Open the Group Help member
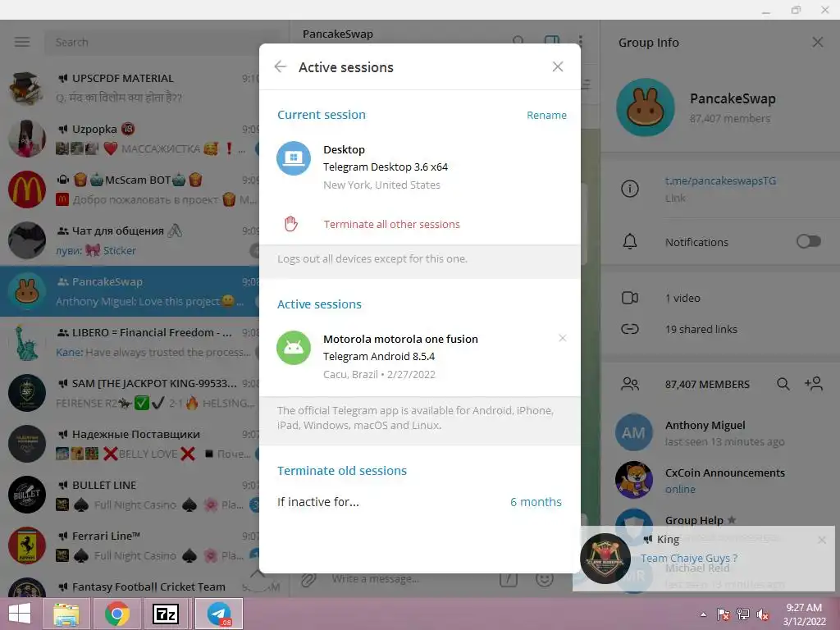Viewport: 840px width, 630px height. (720, 518)
